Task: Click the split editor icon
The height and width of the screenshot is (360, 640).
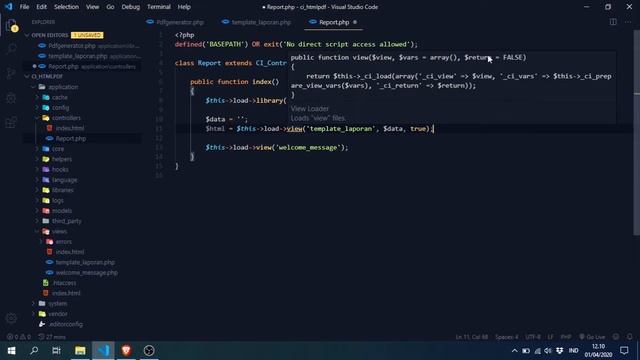Action: click(613, 22)
